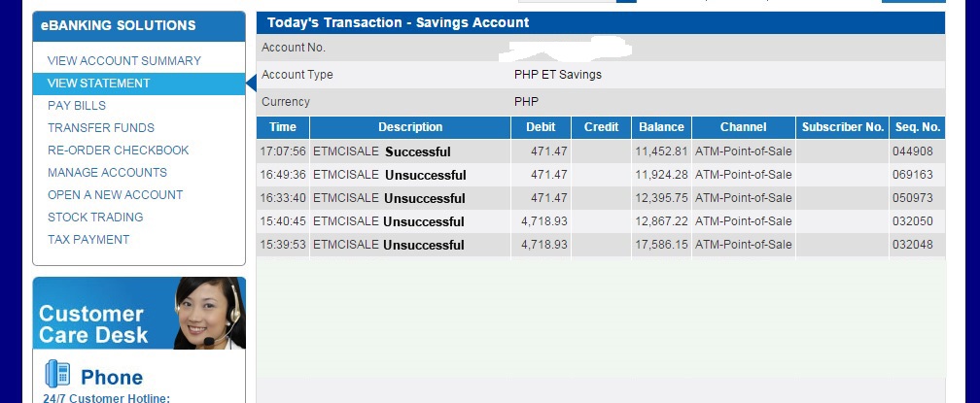This screenshot has width=980, height=403.
Task: Open the Pay Bills page
Action: 77,106
